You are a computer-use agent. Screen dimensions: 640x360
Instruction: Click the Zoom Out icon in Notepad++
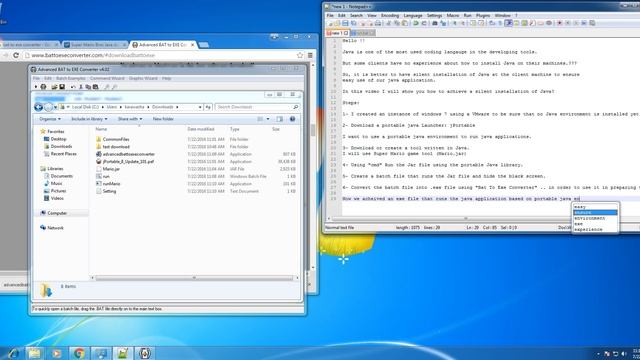tap(463, 23)
